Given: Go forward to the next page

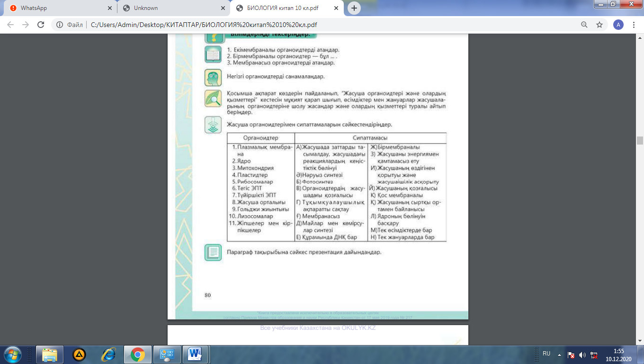Looking at the screenshot, I should [26, 25].
